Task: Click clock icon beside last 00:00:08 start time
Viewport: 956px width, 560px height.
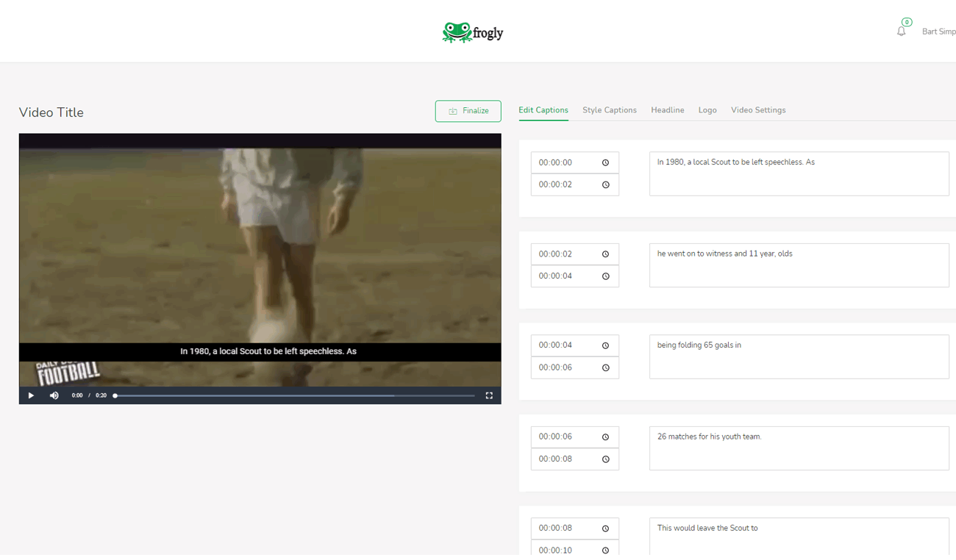Action: (x=605, y=528)
